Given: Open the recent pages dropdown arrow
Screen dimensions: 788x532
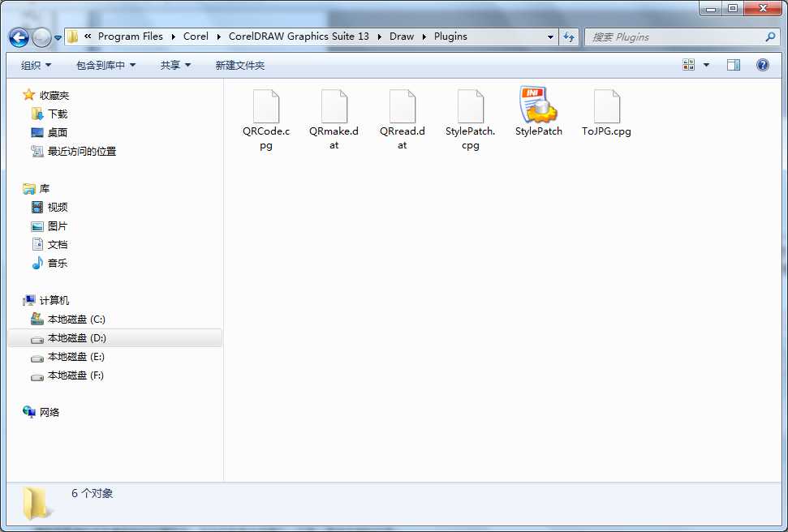Looking at the screenshot, I should 58,37.
